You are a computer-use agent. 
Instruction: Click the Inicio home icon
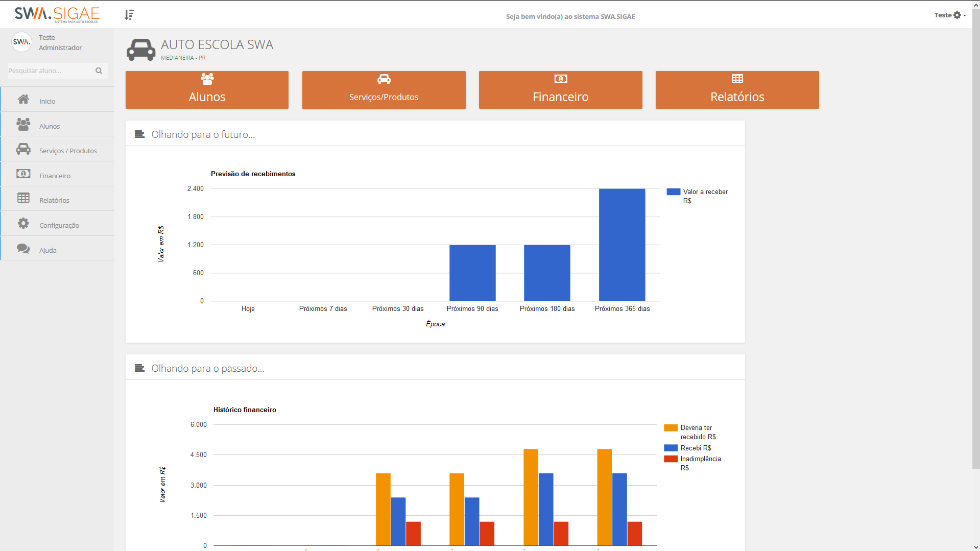(x=23, y=99)
